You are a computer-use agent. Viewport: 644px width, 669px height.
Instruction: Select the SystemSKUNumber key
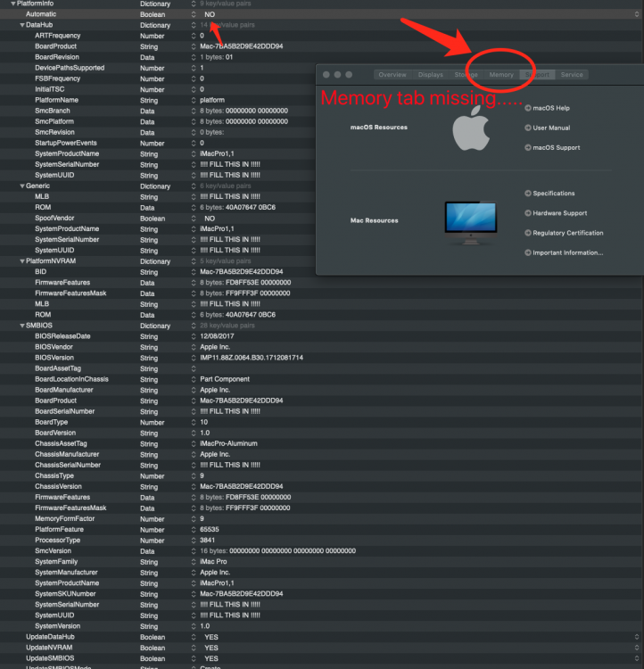point(65,594)
